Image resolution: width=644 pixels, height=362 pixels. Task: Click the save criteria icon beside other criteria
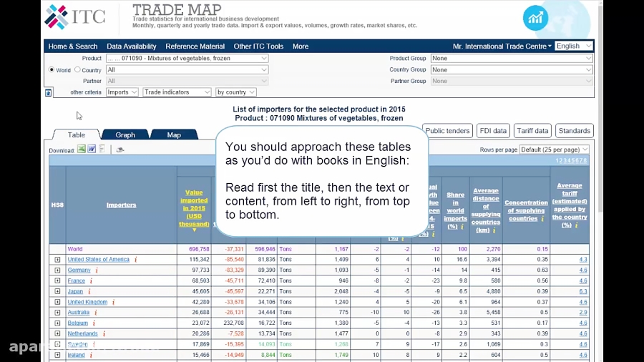(48, 93)
